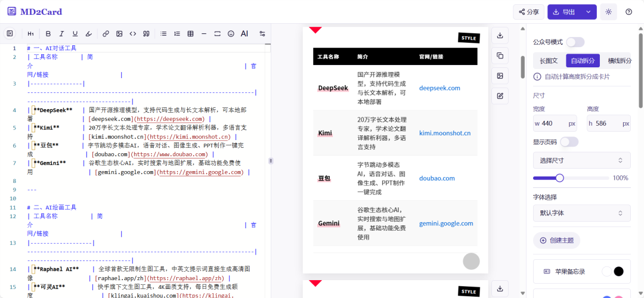Click the MD2Card logo
Image resolution: width=644 pixels, height=298 pixels.
pyautogui.click(x=35, y=11)
